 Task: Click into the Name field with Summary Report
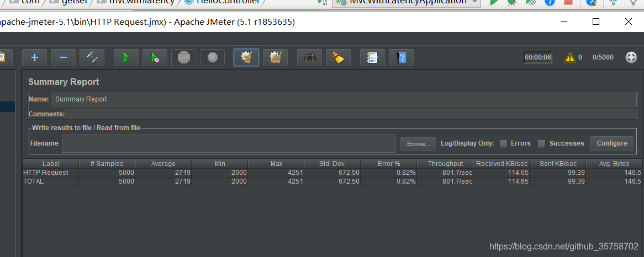coord(344,99)
